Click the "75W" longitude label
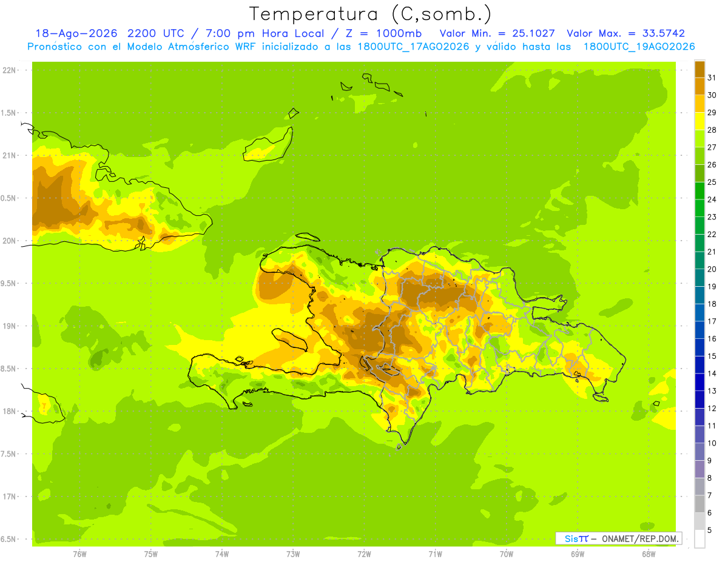 click(x=150, y=554)
